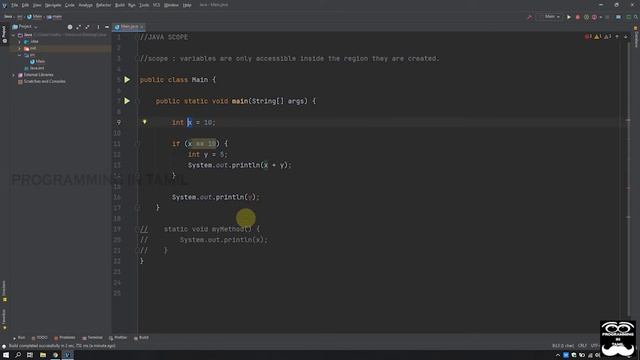Image resolution: width=640 pixels, height=360 pixels.
Task: Run Main with Coverage from toolbar
Action: pos(586,17)
